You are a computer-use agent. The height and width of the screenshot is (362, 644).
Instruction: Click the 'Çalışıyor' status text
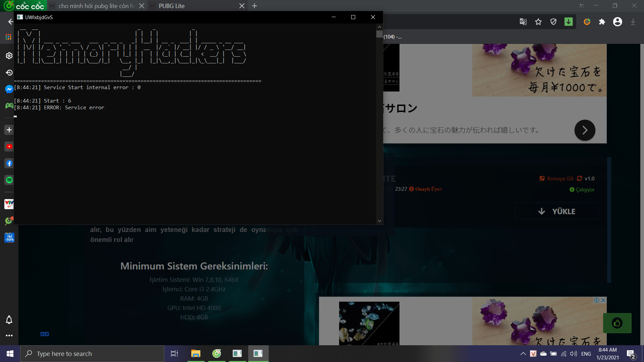click(x=585, y=190)
